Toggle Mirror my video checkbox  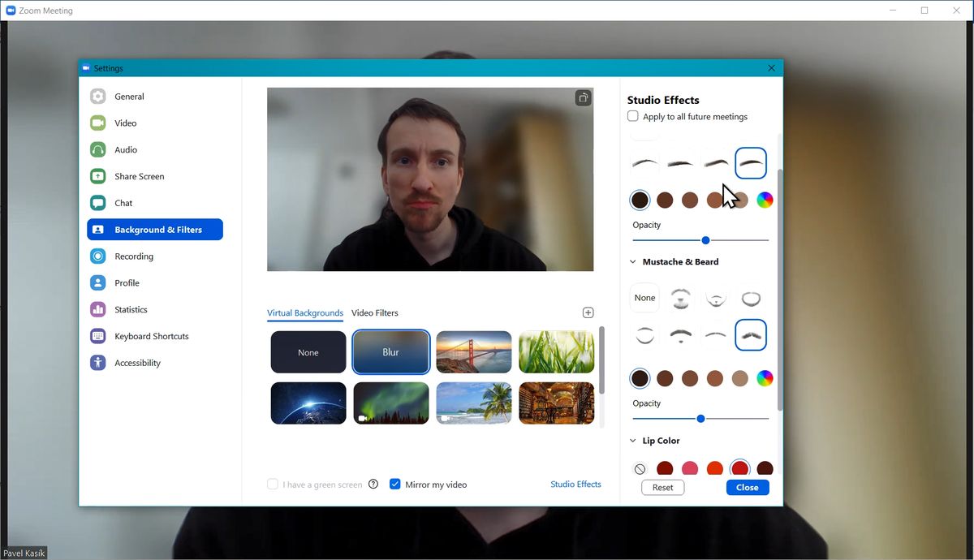click(x=395, y=484)
